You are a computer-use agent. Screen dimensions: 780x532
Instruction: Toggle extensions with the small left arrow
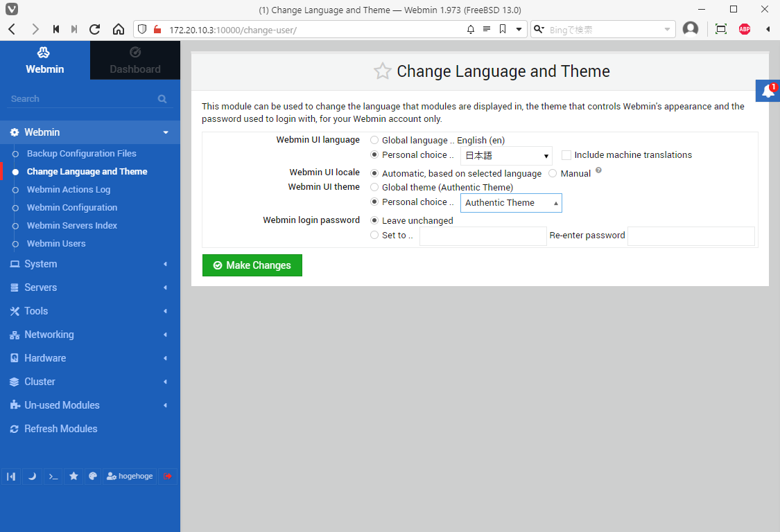768,29
